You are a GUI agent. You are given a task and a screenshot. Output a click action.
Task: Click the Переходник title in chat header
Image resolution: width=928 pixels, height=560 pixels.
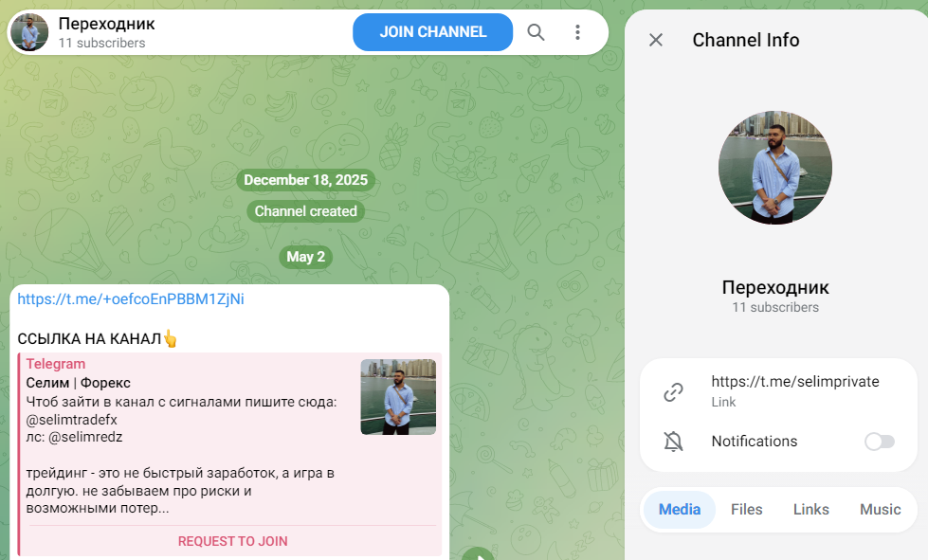(106, 24)
